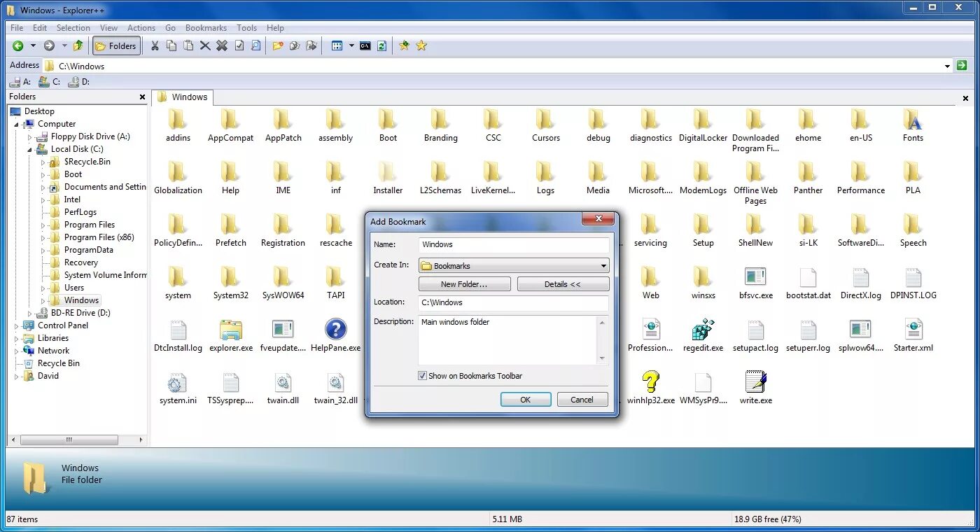Confirm bookmark with OK button
Viewport: 980px width, 532px height.
point(525,400)
